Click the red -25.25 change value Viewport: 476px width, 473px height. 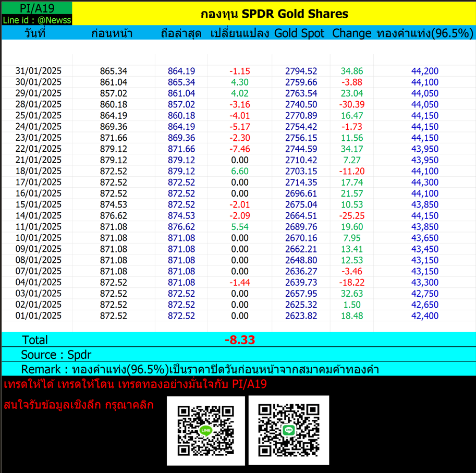tap(352, 216)
